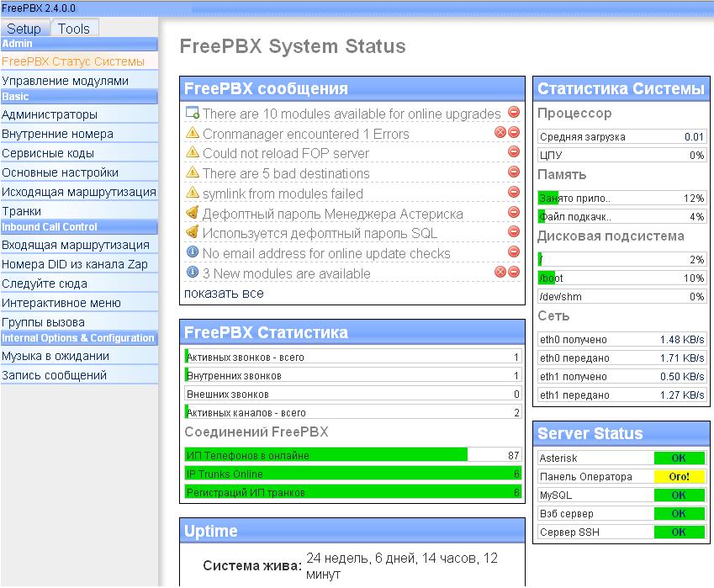This screenshot has height=588, width=714.
Task: Dismiss the 'Could not reload FOP server' notice
Action: [x=514, y=151]
